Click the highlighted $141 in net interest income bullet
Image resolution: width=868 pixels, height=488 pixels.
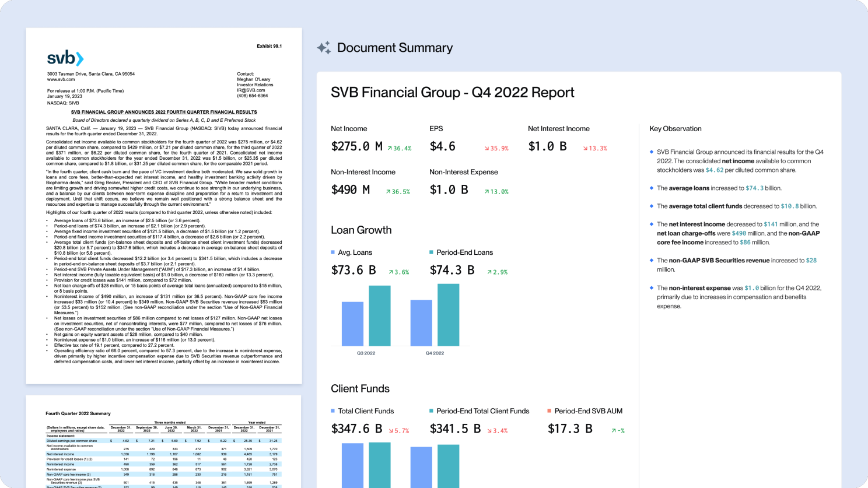(x=771, y=224)
